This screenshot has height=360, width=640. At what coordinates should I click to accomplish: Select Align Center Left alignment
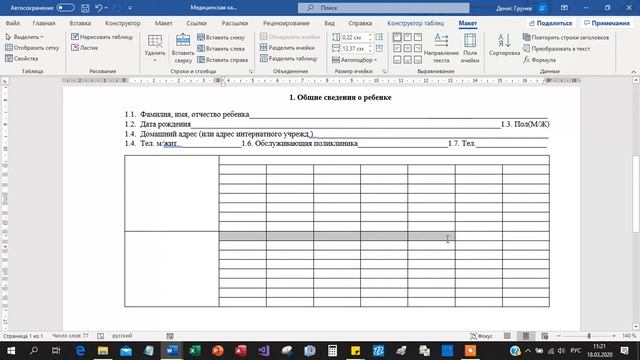pyautogui.click(x=397, y=49)
